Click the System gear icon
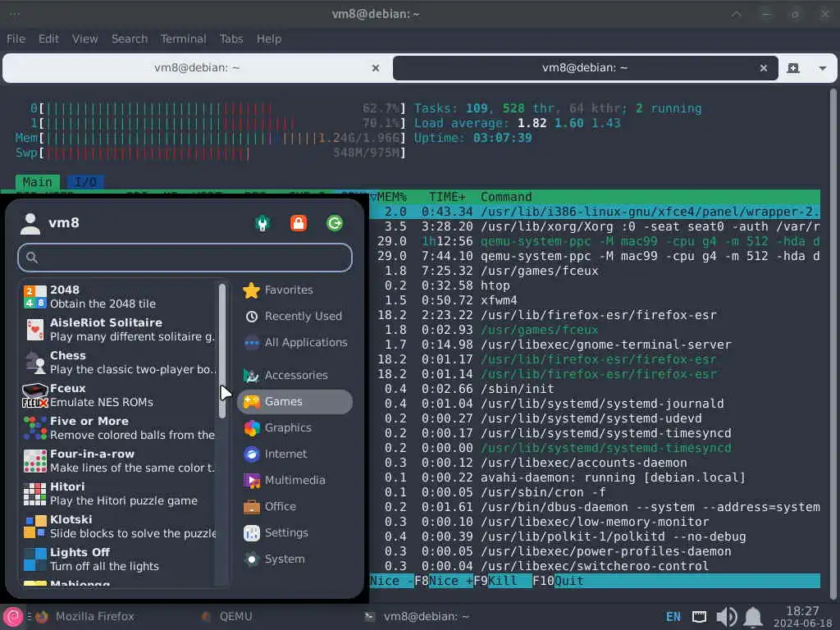 251,559
